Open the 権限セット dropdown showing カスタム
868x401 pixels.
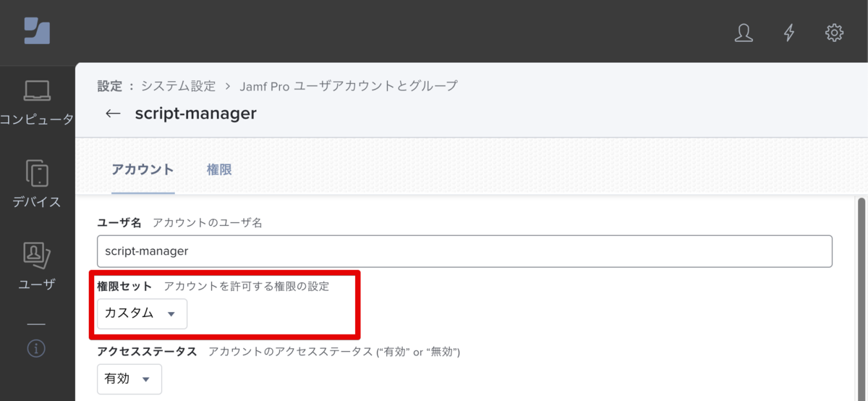142,313
